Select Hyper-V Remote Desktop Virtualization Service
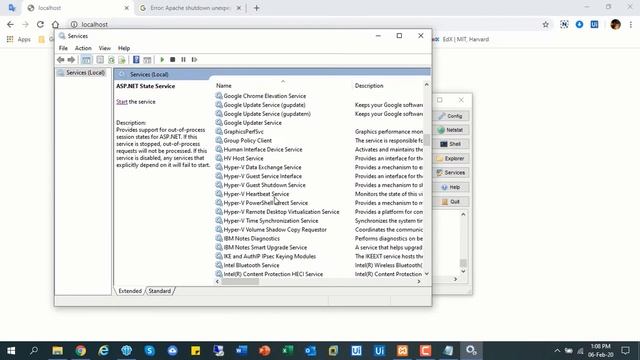Image resolution: width=640 pixels, height=360 pixels. coord(281,212)
